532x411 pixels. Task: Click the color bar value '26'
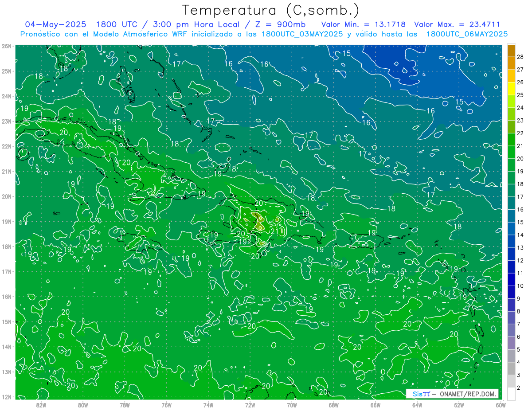[x=520, y=82]
